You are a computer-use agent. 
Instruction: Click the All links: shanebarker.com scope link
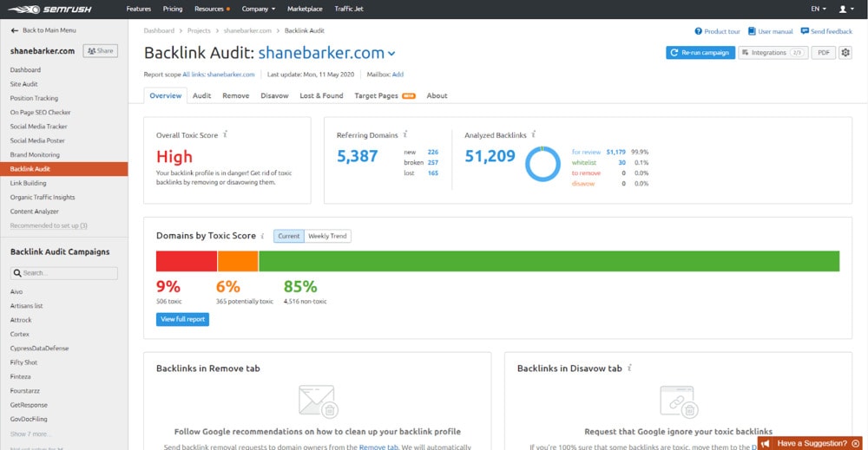pyautogui.click(x=219, y=74)
